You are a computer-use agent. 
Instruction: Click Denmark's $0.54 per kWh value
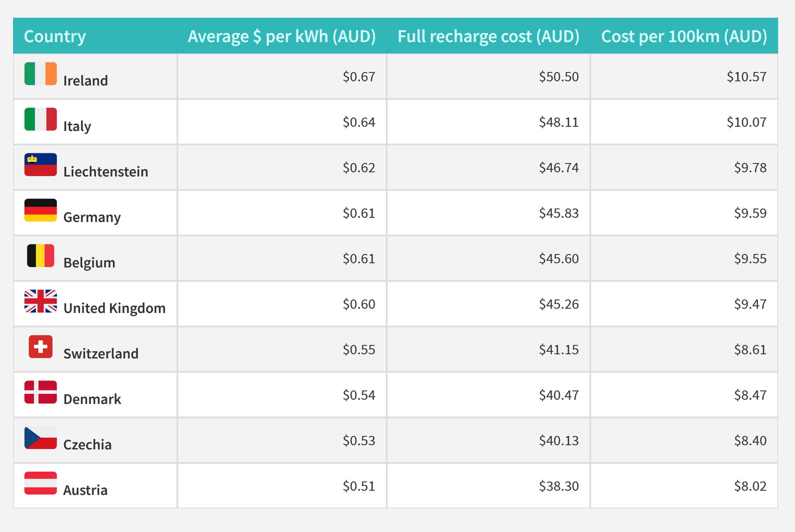point(359,395)
